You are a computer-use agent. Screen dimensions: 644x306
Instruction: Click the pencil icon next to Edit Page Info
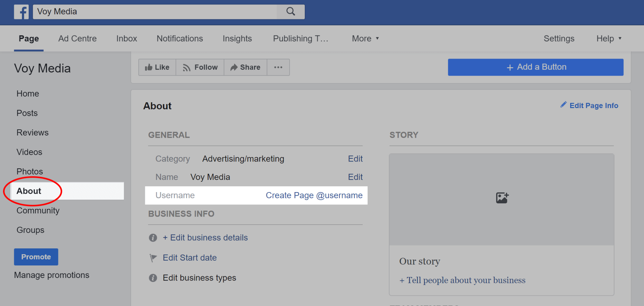(x=563, y=105)
